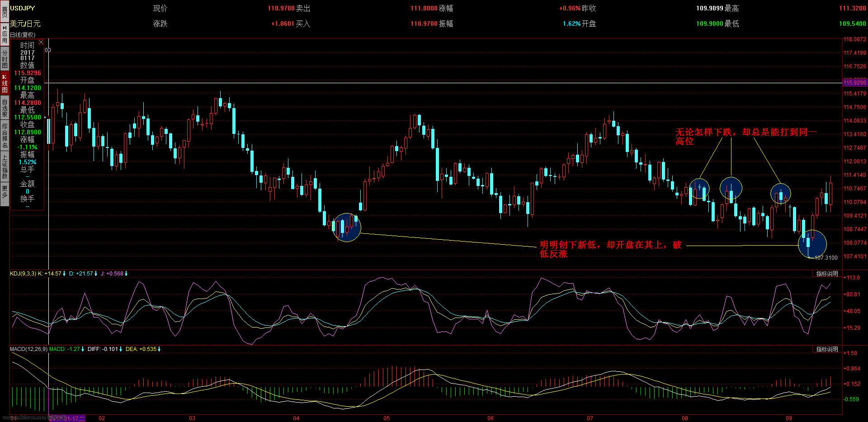This screenshot has width=868, height=422.
Task: Click the 涨幅 -1.11% value in info panel
Action: (27, 147)
